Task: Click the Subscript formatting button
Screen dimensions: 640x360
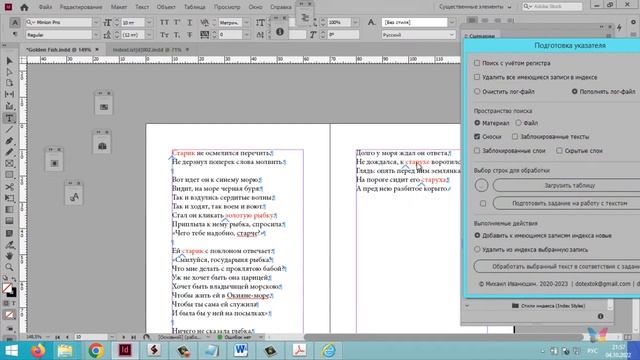Action: click(177, 35)
